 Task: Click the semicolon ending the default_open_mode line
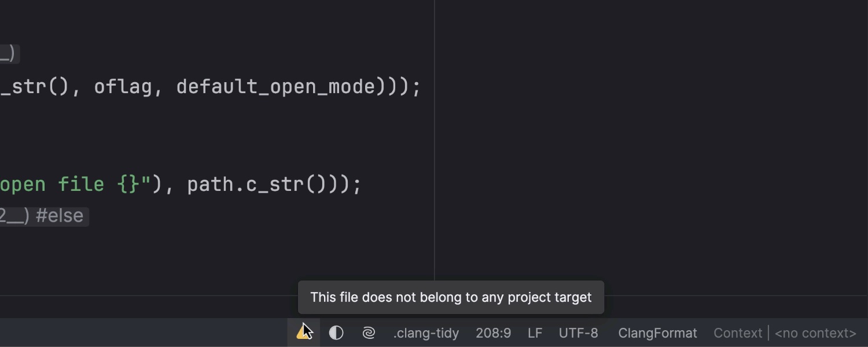[x=417, y=87]
